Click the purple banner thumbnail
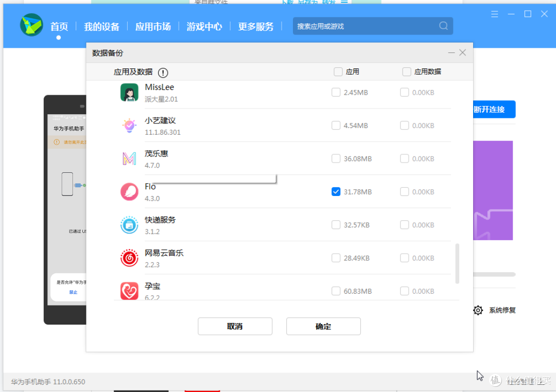 [x=493, y=190]
